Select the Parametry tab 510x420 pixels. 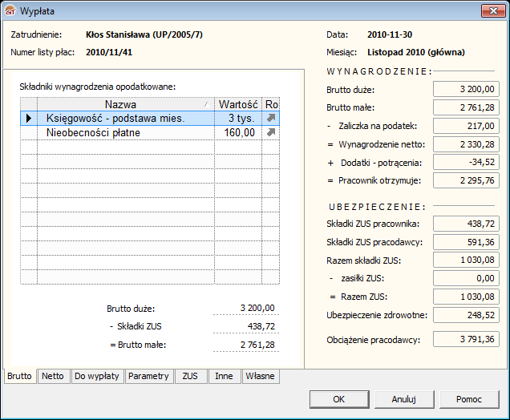148,376
